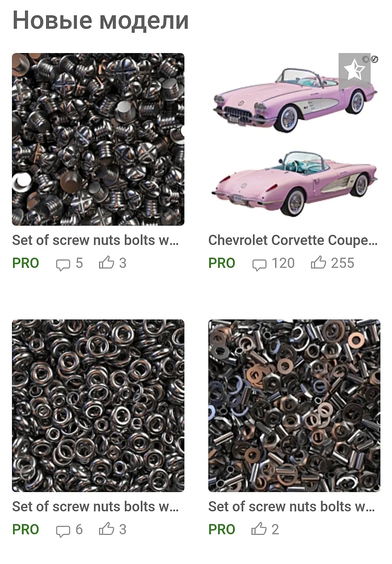Click the 'Новые модели' section heading
Screen dimensions: 392x564
101,20
